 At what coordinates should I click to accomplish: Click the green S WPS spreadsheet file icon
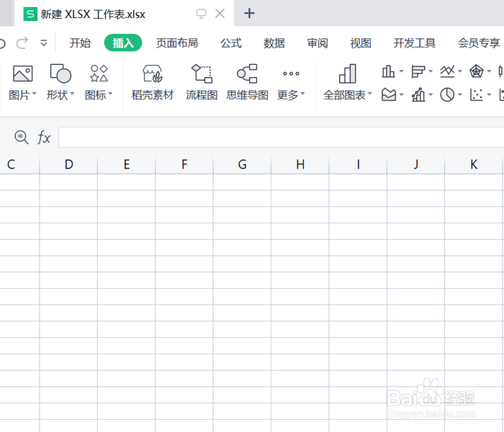[x=30, y=14]
